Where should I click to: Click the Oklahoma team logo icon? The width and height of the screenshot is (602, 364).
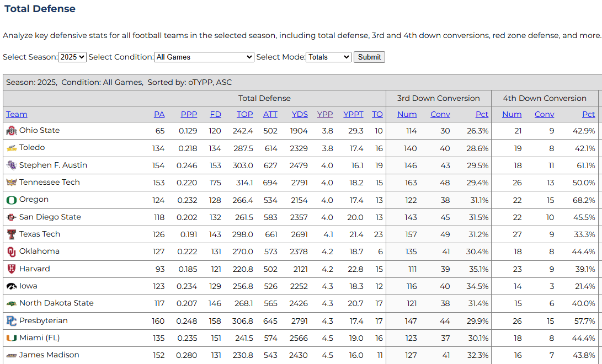(11, 251)
